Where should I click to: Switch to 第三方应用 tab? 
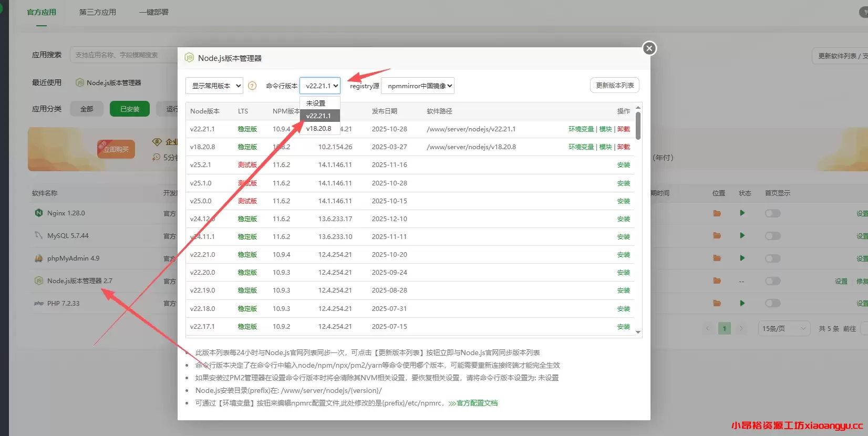pyautogui.click(x=98, y=12)
